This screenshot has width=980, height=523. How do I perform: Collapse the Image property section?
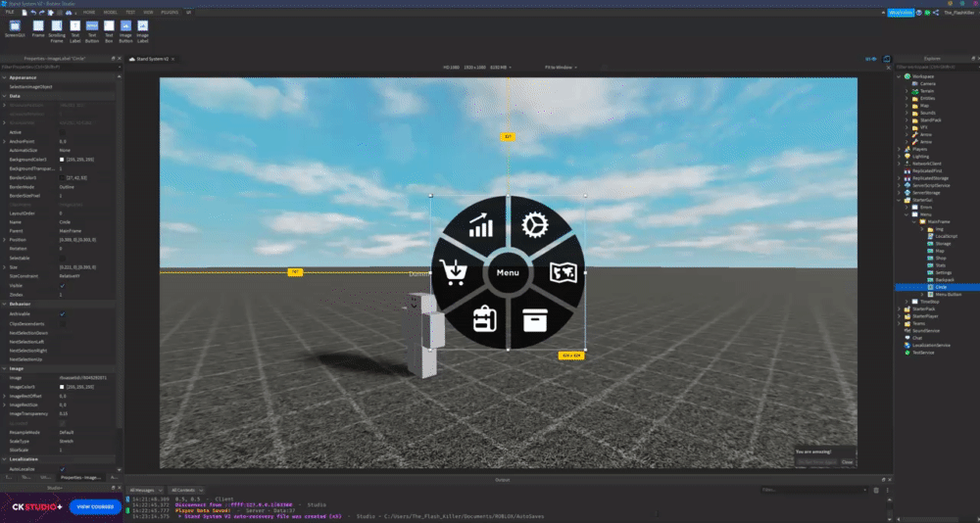(x=4, y=368)
